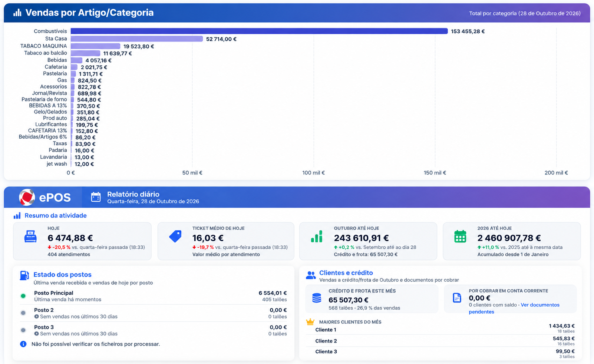Click the Tabaco ao balcão bar
Image resolution: width=594 pixels, height=364 pixels.
pos(85,53)
